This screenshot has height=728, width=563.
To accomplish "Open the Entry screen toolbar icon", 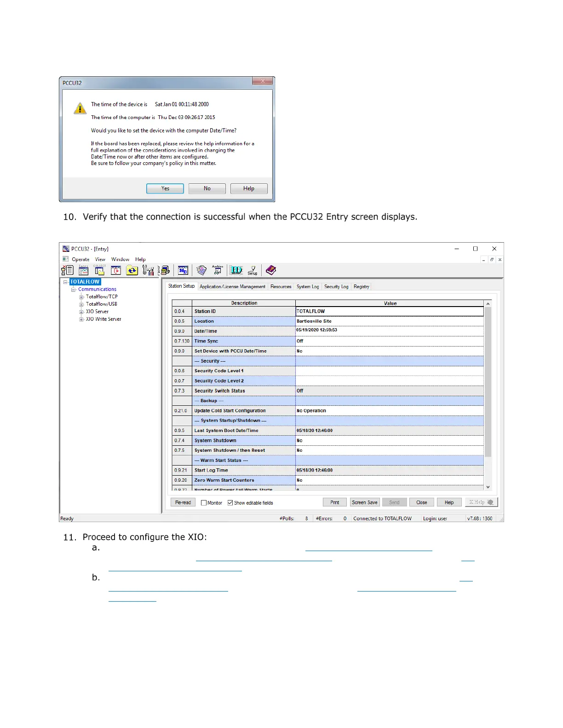I will point(83,270).
